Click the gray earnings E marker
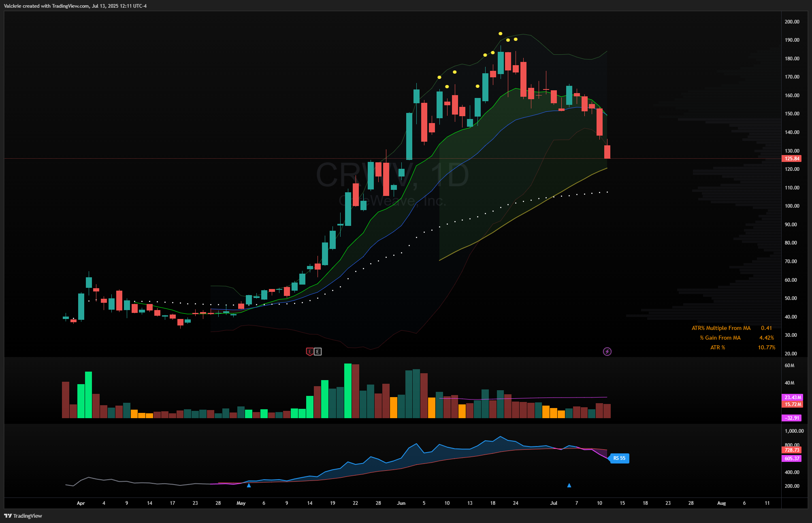Image resolution: width=812 pixels, height=523 pixels. (x=318, y=352)
